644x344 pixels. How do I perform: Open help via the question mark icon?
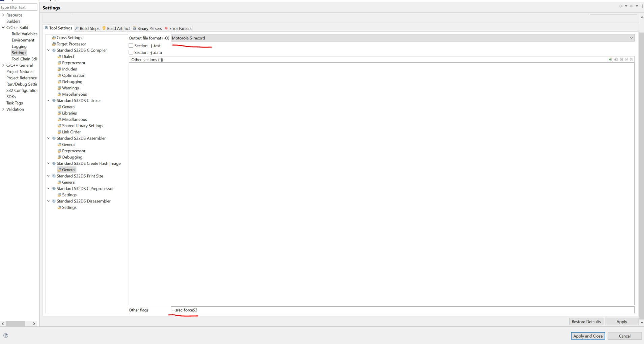[5, 335]
